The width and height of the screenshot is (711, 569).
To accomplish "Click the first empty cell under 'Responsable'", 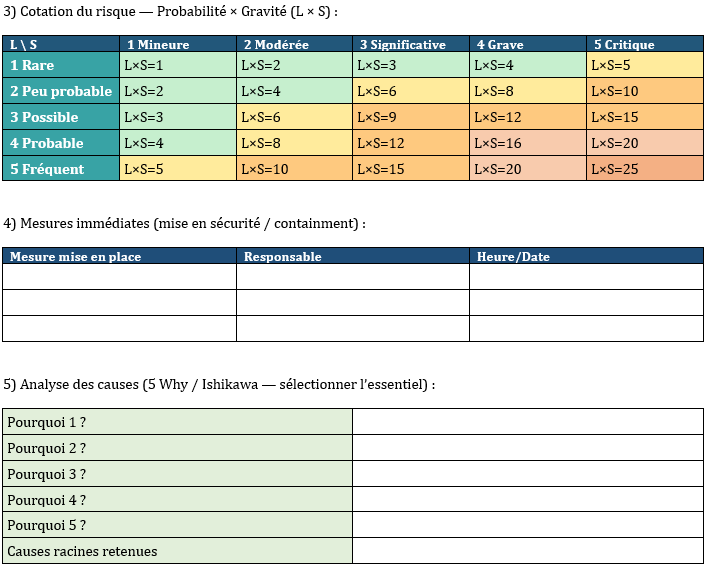I will click(x=352, y=277).
